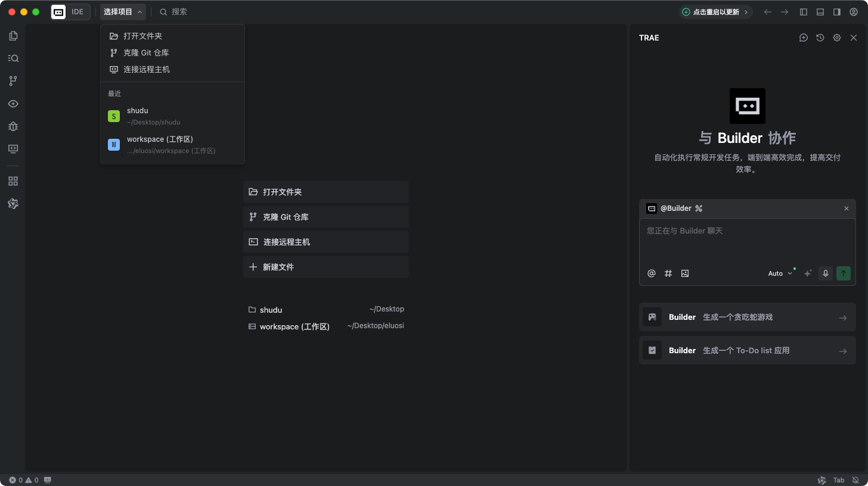
Task: Select 连接远程主机 in the dropdown menu
Action: coord(173,70)
